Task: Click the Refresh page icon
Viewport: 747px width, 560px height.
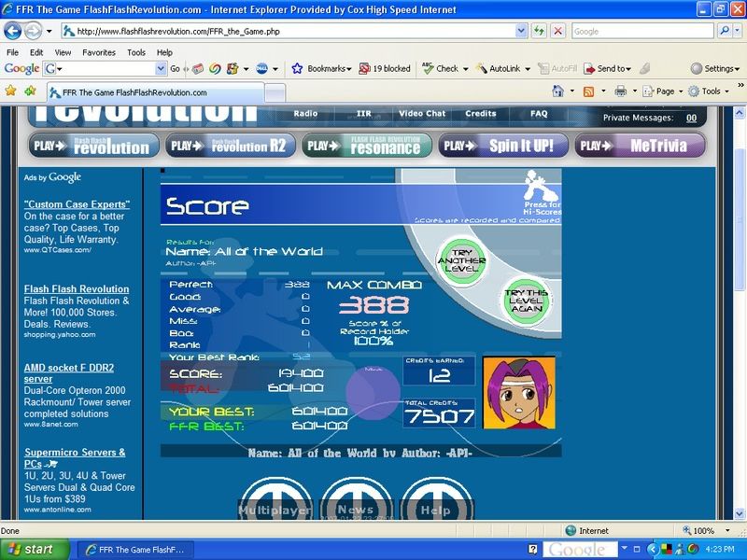Action: (x=540, y=31)
